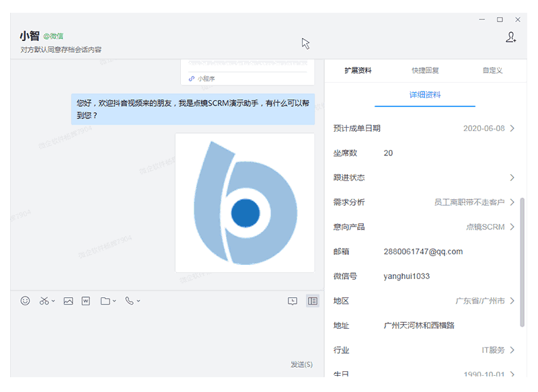Minimize the chat window
538x392 pixels.
(482, 19)
